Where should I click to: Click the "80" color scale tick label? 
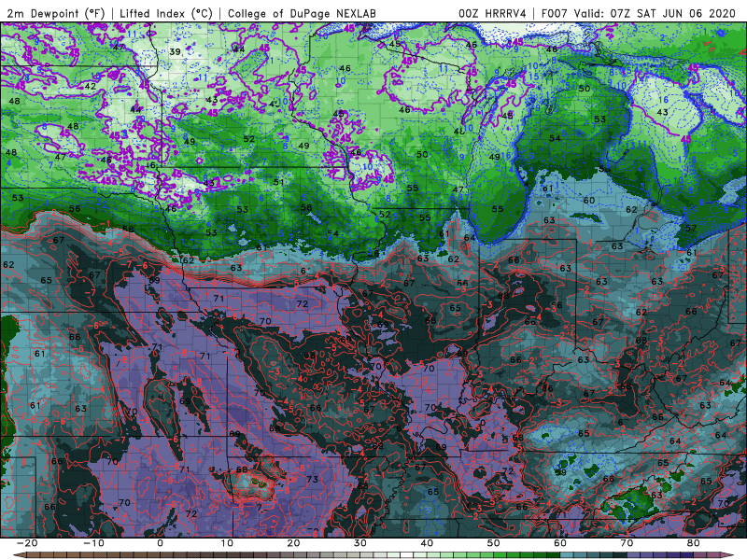[x=694, y=543]
